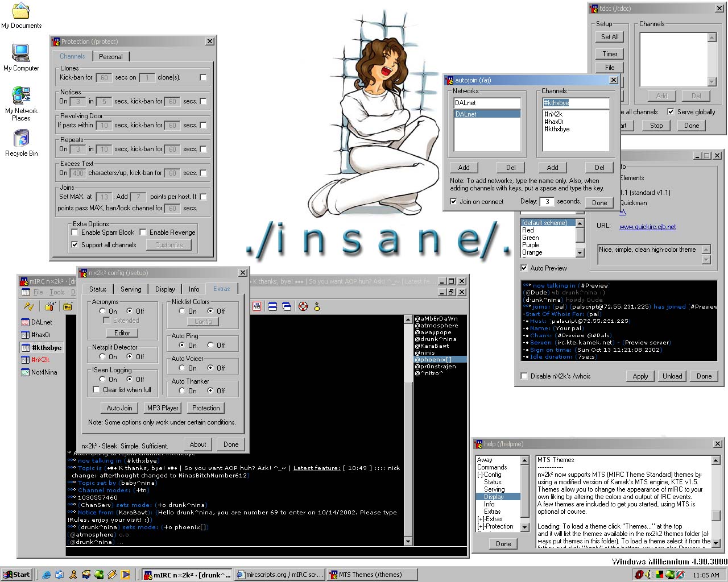This screenshot has height=582, width=728.
Task: Click theme description scroll down arrow
Action: (706, 260)
